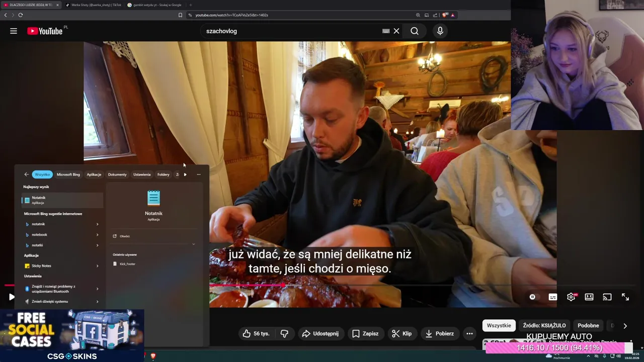The width and height of the screenshot is (644, 362).
Task: Click Otwórz to open Notatnik
Action: click(121, 236)
